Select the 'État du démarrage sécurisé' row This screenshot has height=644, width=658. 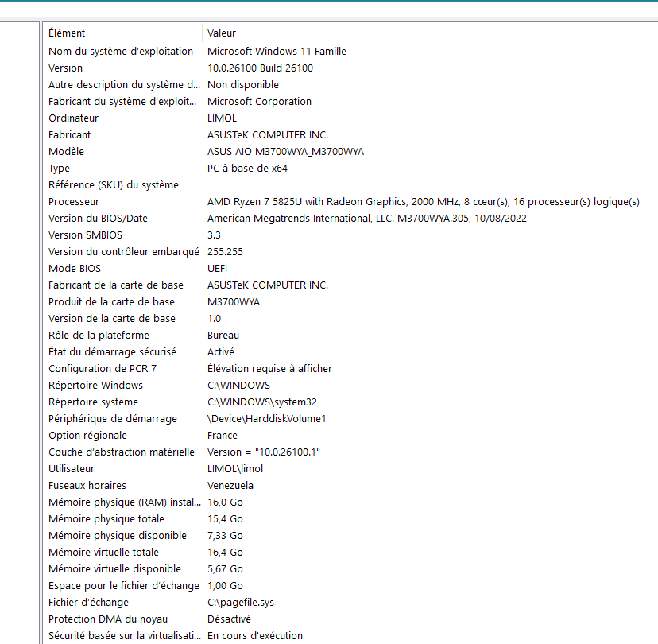point(112,351)
